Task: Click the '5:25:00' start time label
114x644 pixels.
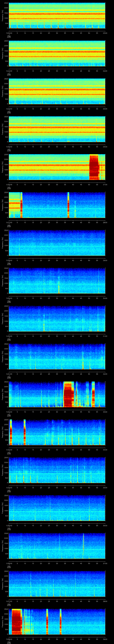Action: (x=9, y=147)
